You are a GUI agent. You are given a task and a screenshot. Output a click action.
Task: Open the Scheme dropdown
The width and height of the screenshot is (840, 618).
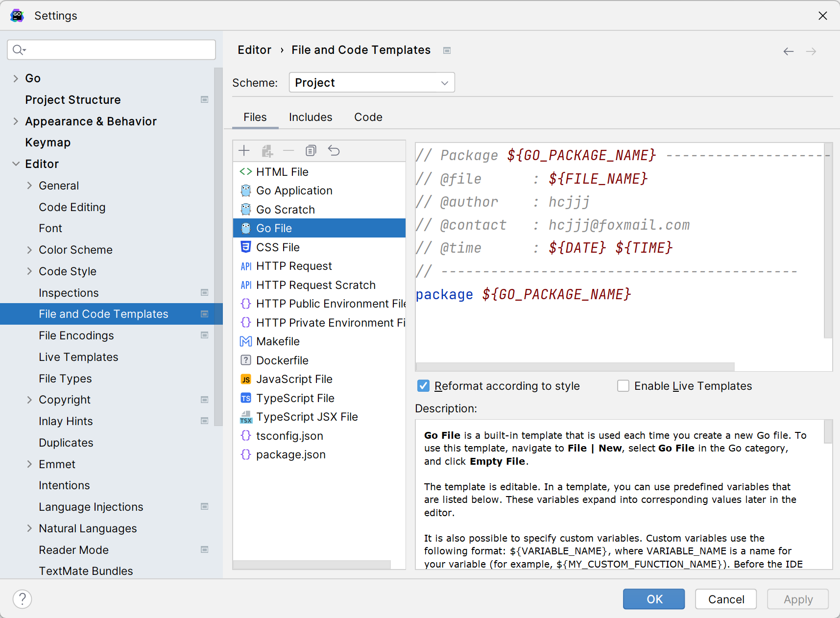coord(372,83)
